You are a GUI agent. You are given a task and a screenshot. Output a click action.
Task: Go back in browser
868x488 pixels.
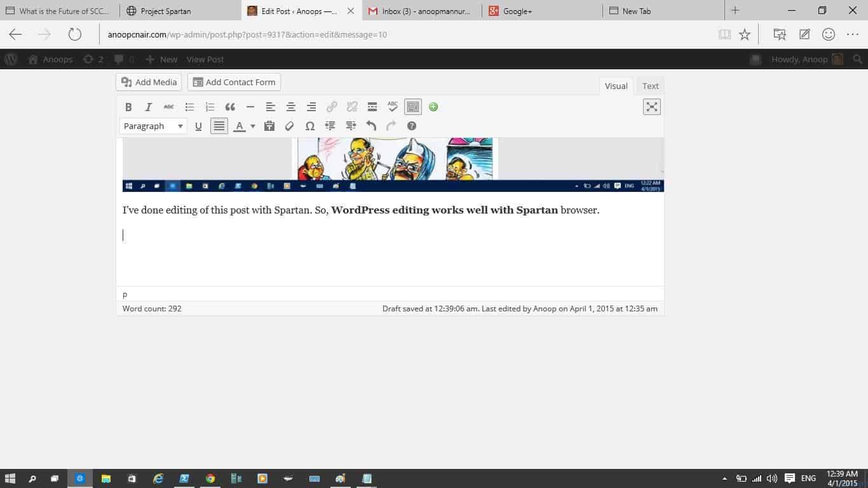click(x=15, y=34)
